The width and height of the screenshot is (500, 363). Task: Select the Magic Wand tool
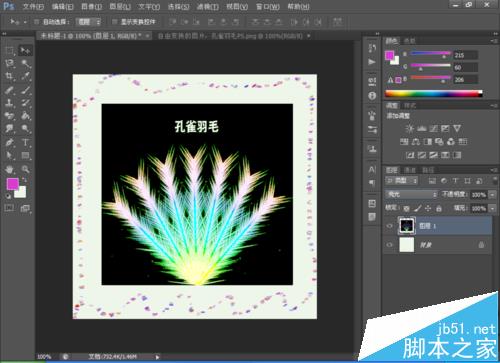25,63
